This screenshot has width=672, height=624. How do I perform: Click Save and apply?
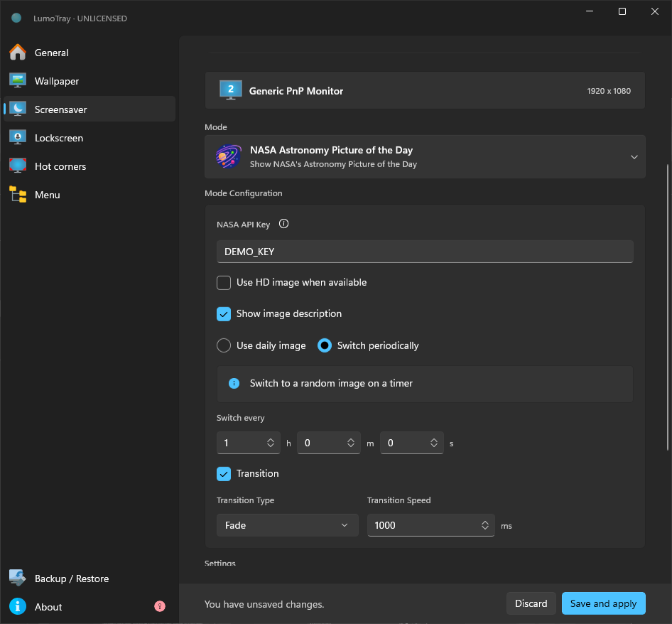(x=603, y=603)
